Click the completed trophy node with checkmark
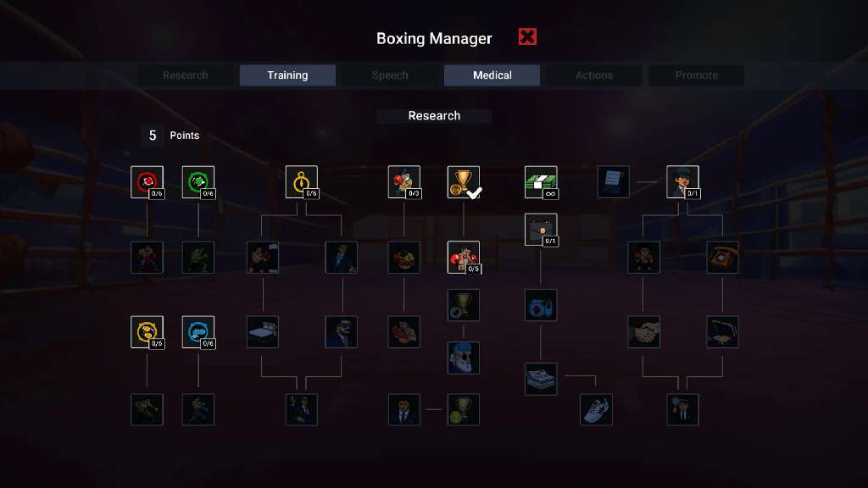The width and height of the screenshot is (868, 488). (464, 182)
